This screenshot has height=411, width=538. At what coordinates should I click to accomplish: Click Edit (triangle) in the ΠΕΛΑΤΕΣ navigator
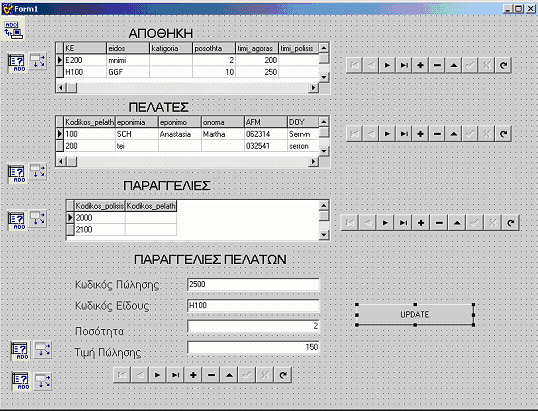click(454, 134)
